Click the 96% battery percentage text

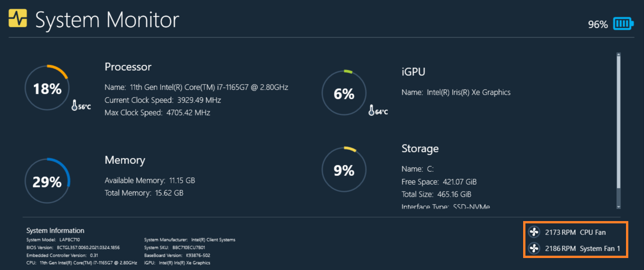click(598, 24)
